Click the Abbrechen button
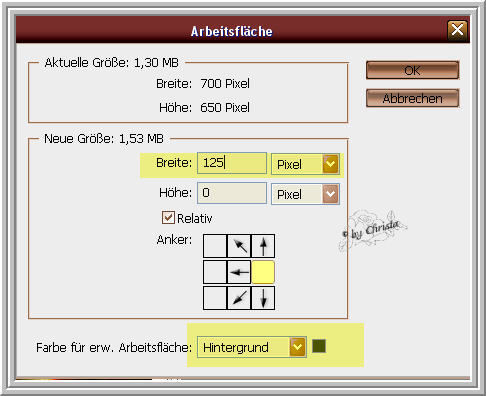The height and width of the screenshot is (396, 486). (412, 98)
